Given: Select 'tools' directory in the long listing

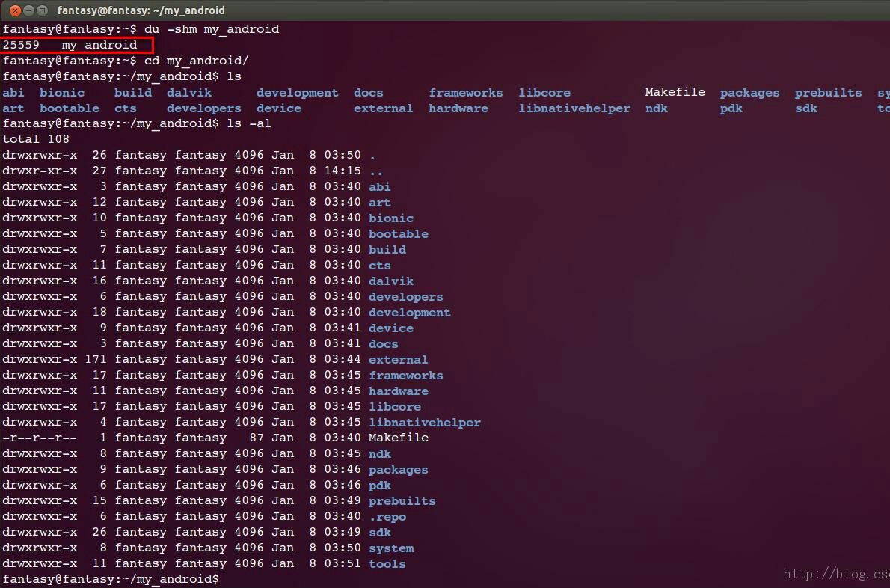Looking at the screenshot, I should (x=387, y=564).
